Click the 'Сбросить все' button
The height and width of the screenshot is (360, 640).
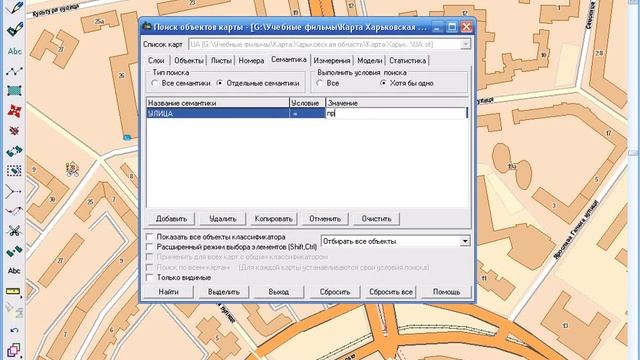click(391, 292)
